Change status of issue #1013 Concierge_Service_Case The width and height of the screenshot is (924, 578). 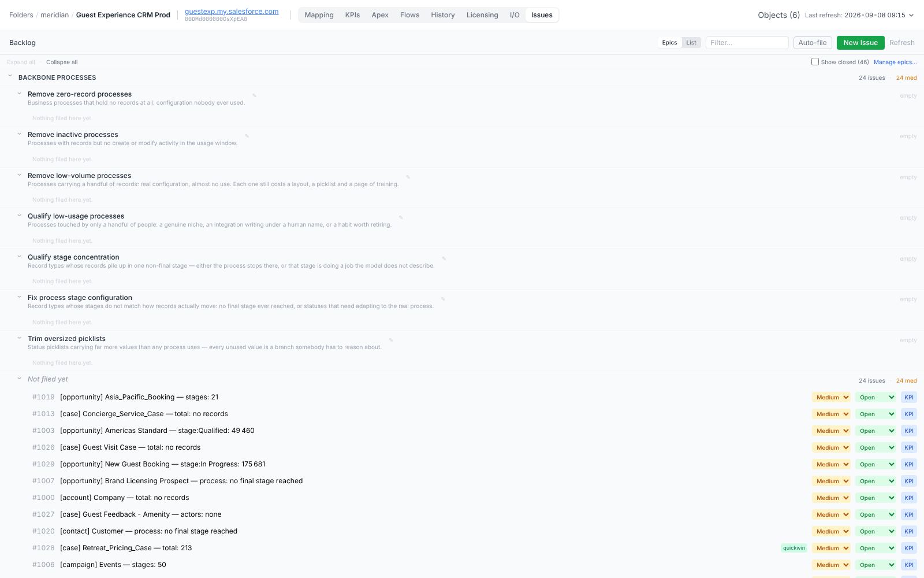pos(875,414)
